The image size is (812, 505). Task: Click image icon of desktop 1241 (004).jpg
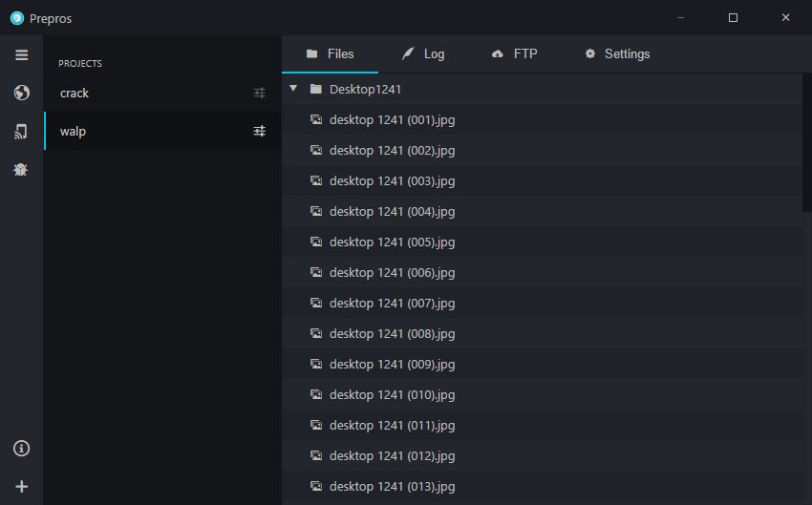click(x=316, y=211)
